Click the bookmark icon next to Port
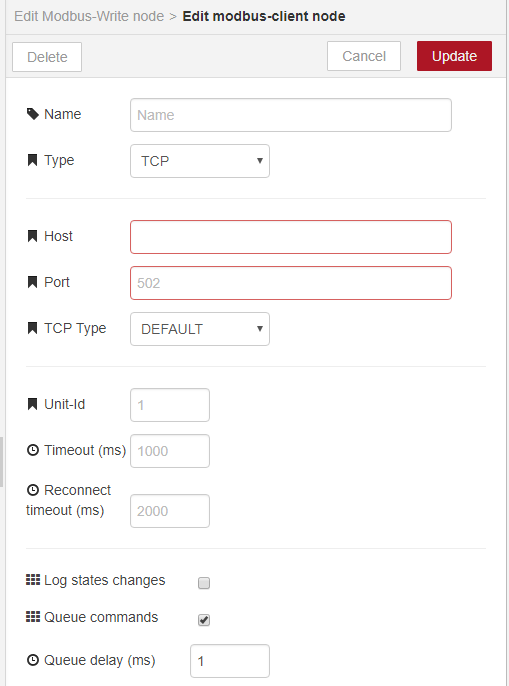Screen dimensions: 509x686 [32, 282]
